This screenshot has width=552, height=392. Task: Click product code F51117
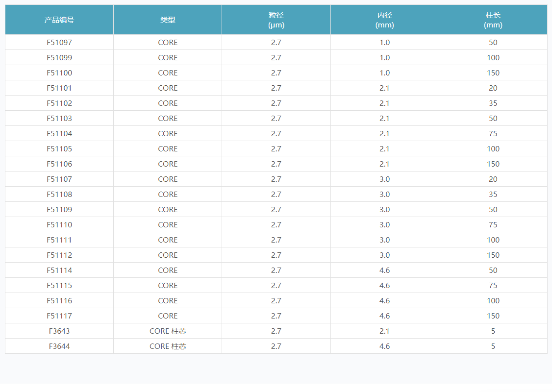[59, 316]
